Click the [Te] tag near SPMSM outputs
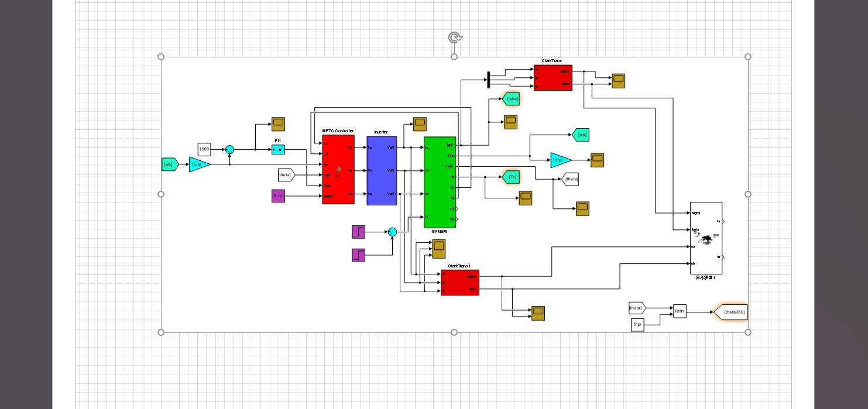This screenshot has height=409, width=868. 511,177
